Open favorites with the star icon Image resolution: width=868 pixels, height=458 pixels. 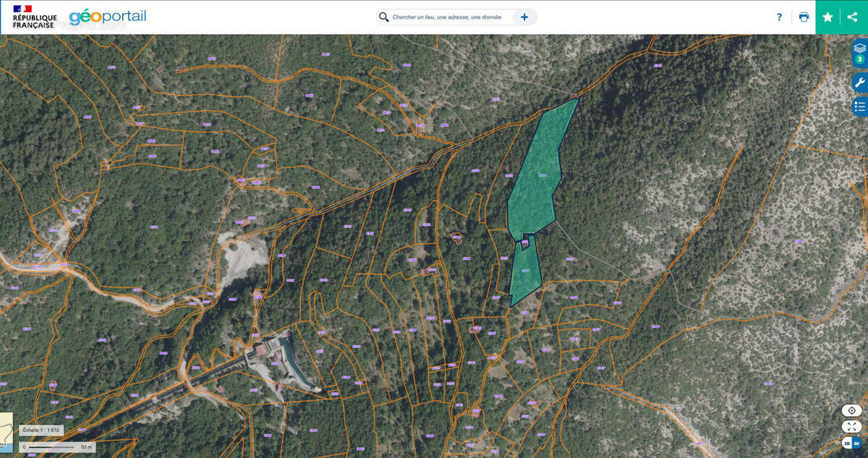(x=827, y=17)
